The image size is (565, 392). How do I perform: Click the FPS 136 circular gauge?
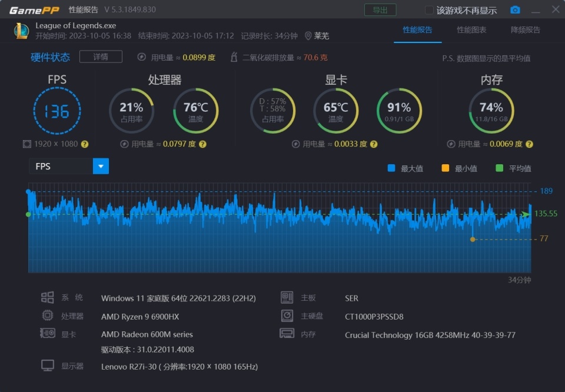(57, 111)
